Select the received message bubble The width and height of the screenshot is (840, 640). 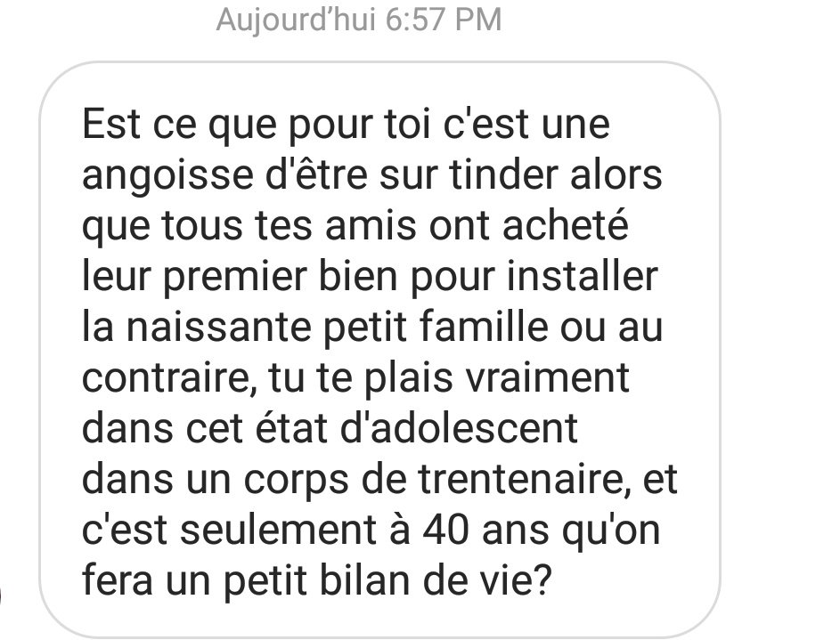379,350
